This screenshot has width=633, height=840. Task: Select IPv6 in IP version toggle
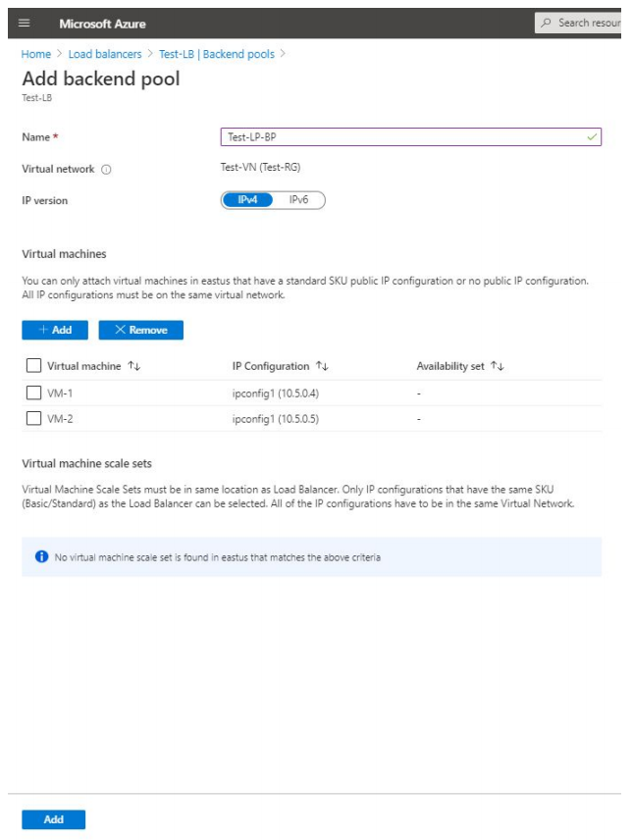[x=299, y=199]
